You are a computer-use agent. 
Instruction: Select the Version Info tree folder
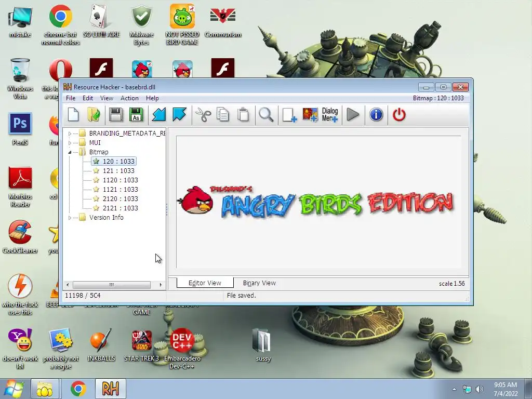click(106, 218)
